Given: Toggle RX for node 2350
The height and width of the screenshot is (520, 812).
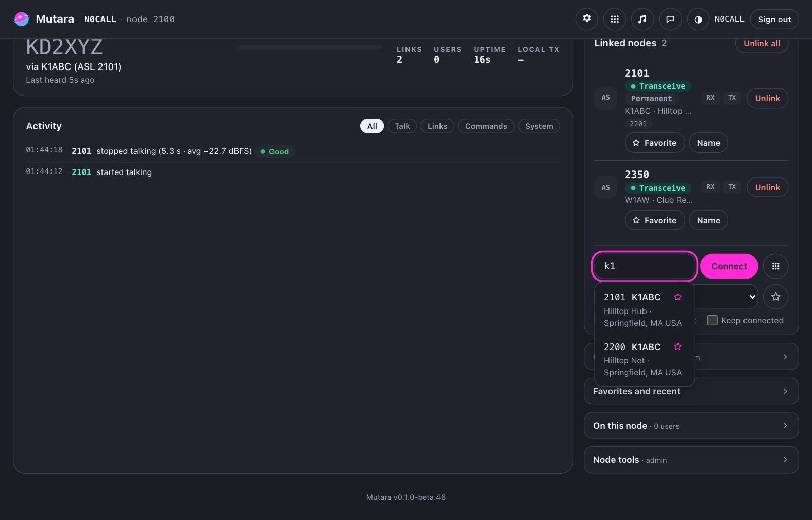Looking at the screenshot, I should (x=710, y=187).
